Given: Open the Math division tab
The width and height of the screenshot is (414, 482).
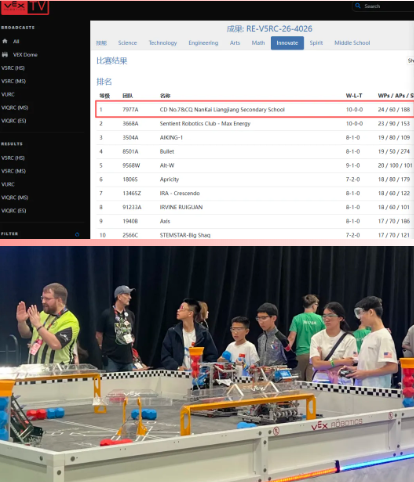Looking at the screenshot, I should point(258,43).
